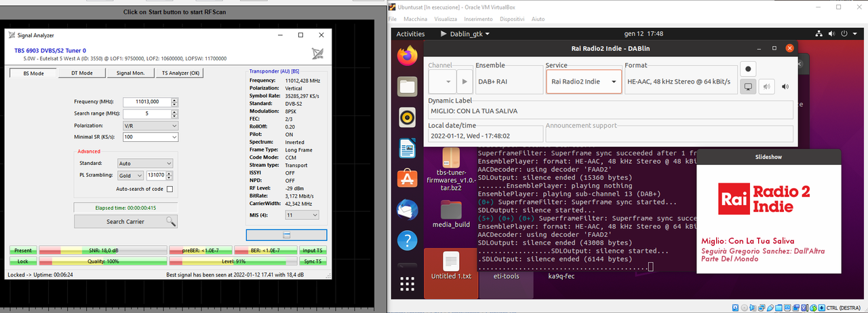Open Firefox from the Ubuntu dock
868x313 pixels.
click(407, 55)
